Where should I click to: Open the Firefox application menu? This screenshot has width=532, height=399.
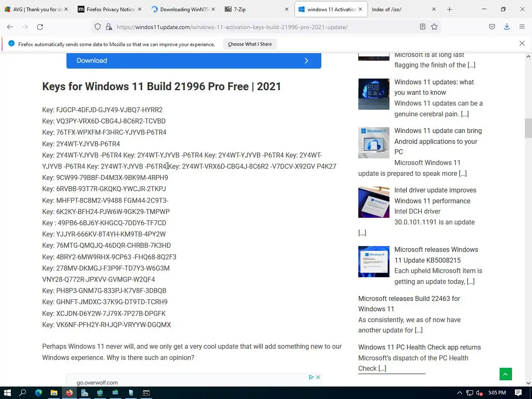(x=522, y=27)
